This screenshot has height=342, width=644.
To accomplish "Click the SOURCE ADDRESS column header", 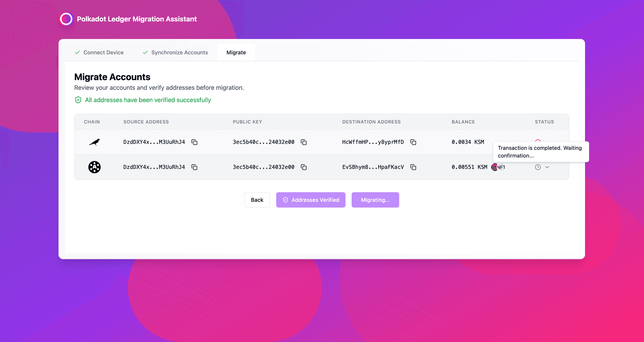I will 146,122.
